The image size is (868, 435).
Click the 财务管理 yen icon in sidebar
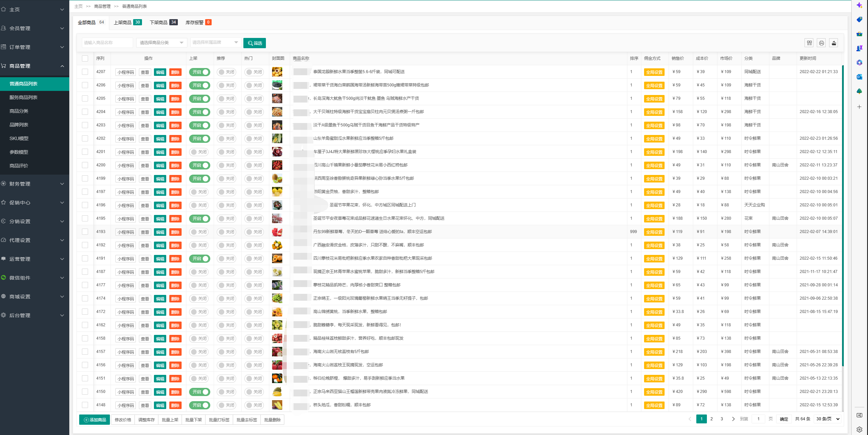click(3, 183)
